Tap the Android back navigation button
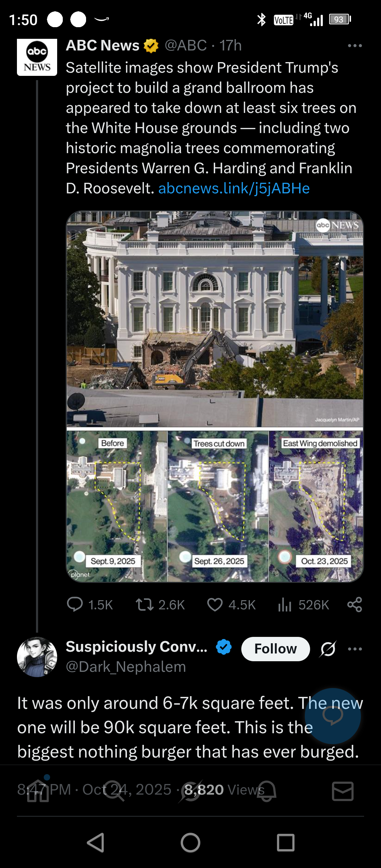The height and width of the screenshot is (868, 381). (x=96, y=843)
